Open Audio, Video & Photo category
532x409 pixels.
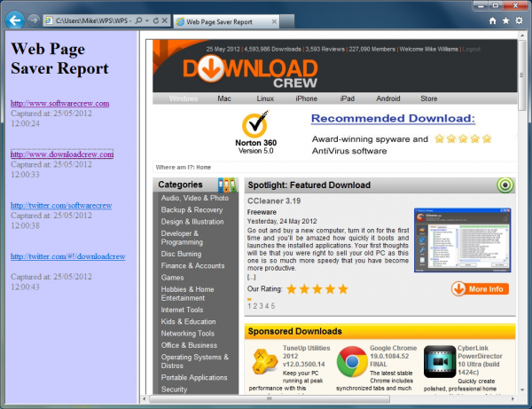point(195,198)
